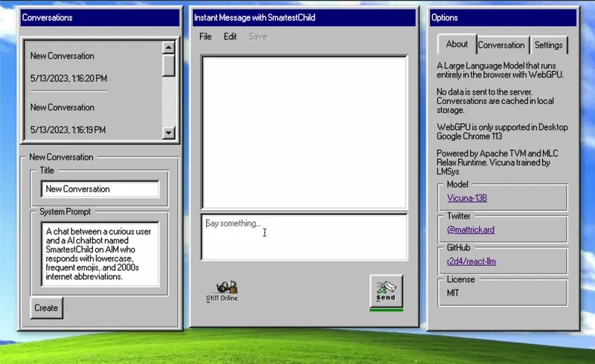Focus the Say something message box
The image size is (595, 364).
pos(304,237)
